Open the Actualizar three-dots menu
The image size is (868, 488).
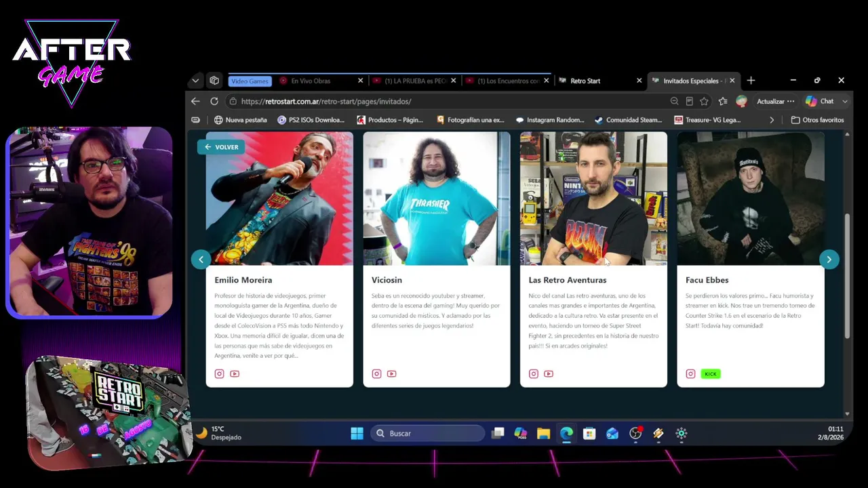pyautogui.click(x=791, y=101)
